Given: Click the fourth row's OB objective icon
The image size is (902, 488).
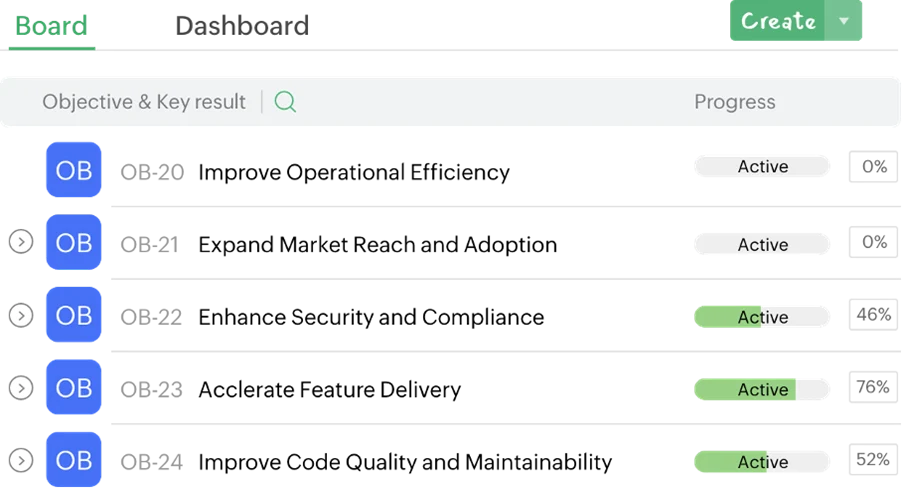Looking at the screenshot, I should pos(73,388).
